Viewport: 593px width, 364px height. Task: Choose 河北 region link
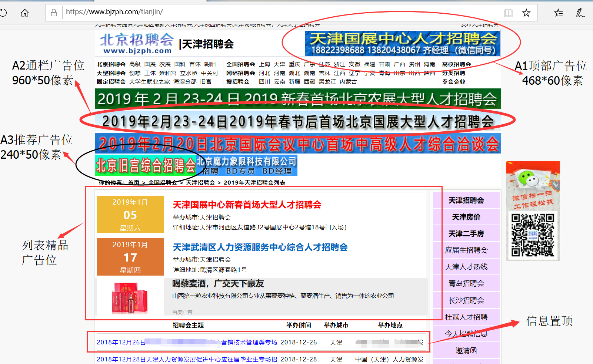pos(264,73)
